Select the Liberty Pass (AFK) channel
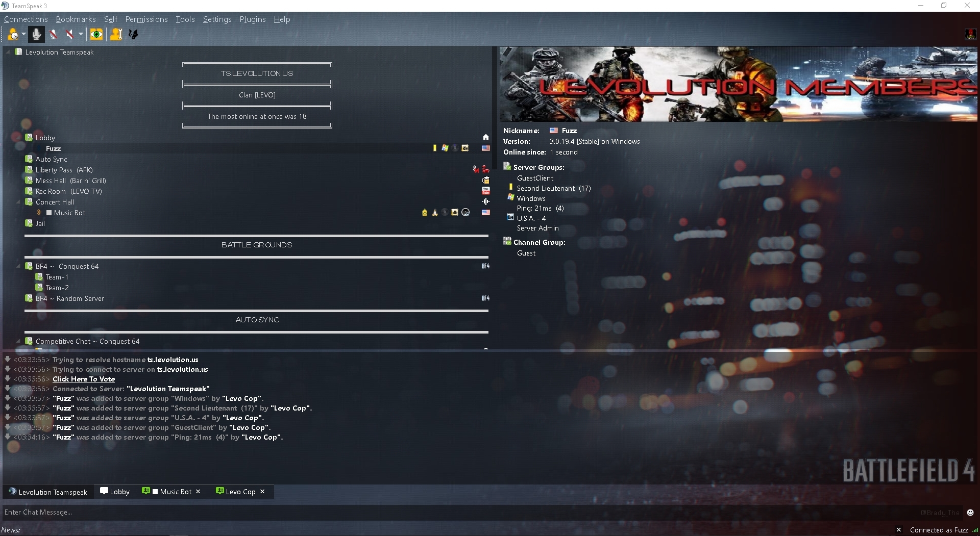 coord(64,170)
